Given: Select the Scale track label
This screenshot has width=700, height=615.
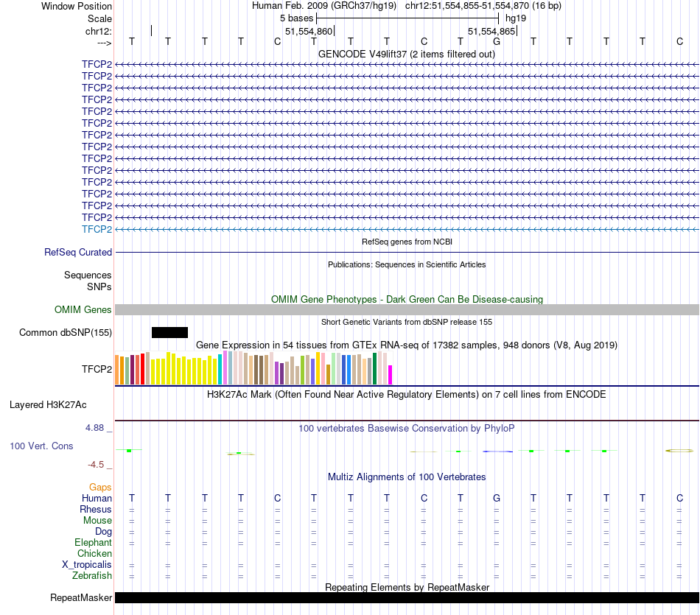Looking at the screenshot, I should click(x=99, y=18).
